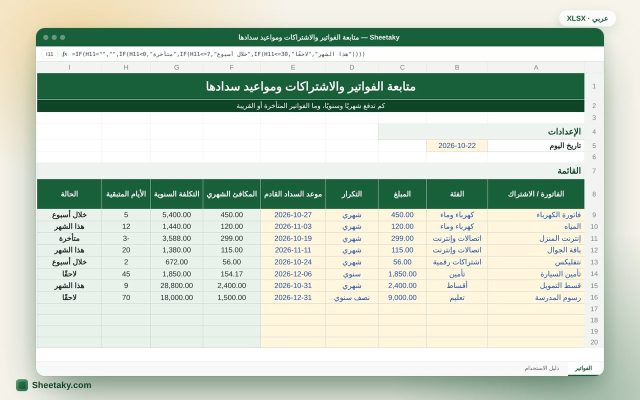Click the التكلفة السنوية header cell
This screenshot has width=640, height=400.
point(176,194)
